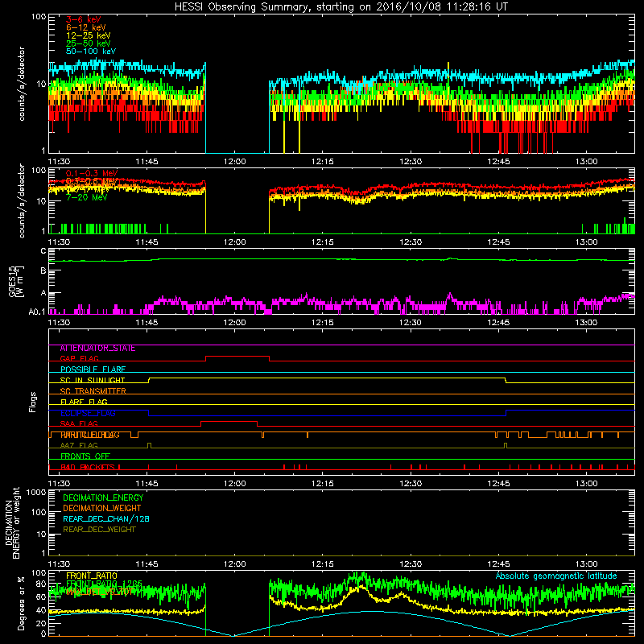644x644 pixels.
Task: Select the ECLIPSE_FLAG label
Action: pyautogui.click(x=88, y=413)
